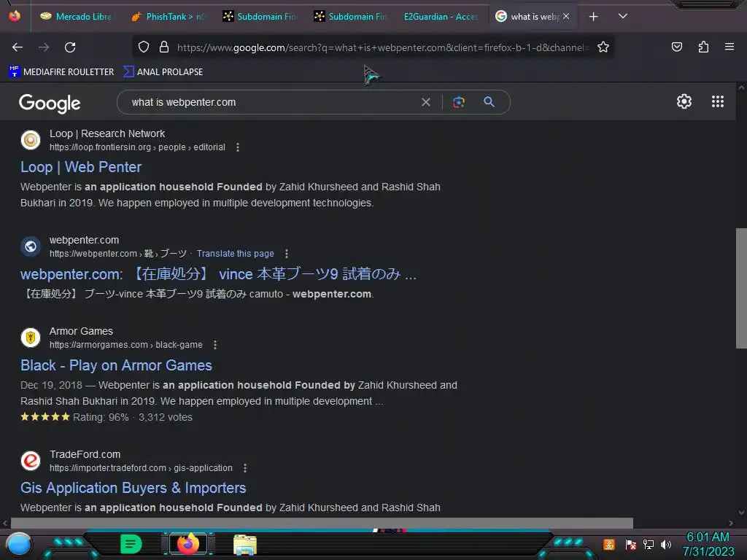
Task: Close the 'what is webpenter' tab
Action: (566, 16)
